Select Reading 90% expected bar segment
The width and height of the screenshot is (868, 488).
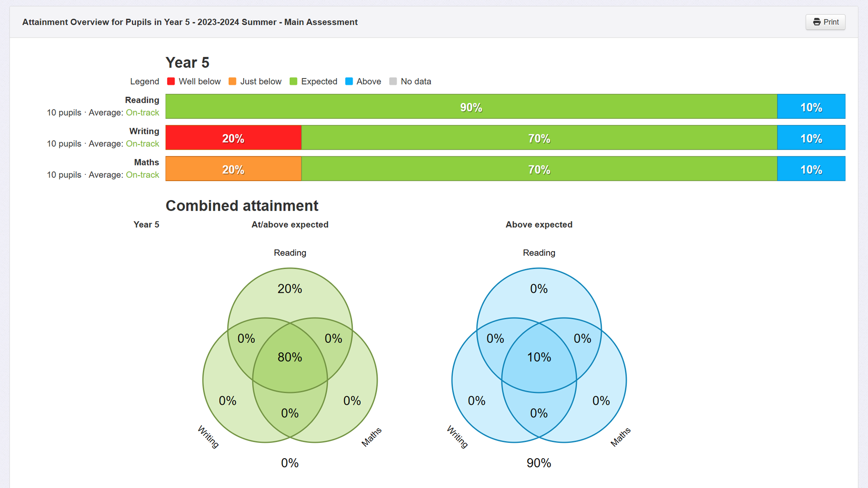point(471,107)
